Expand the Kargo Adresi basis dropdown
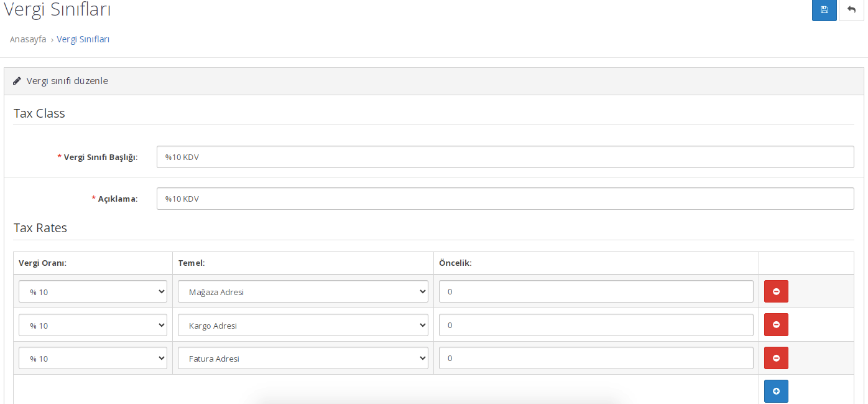Viewport: 868px width, 404px height. point(303,325)
